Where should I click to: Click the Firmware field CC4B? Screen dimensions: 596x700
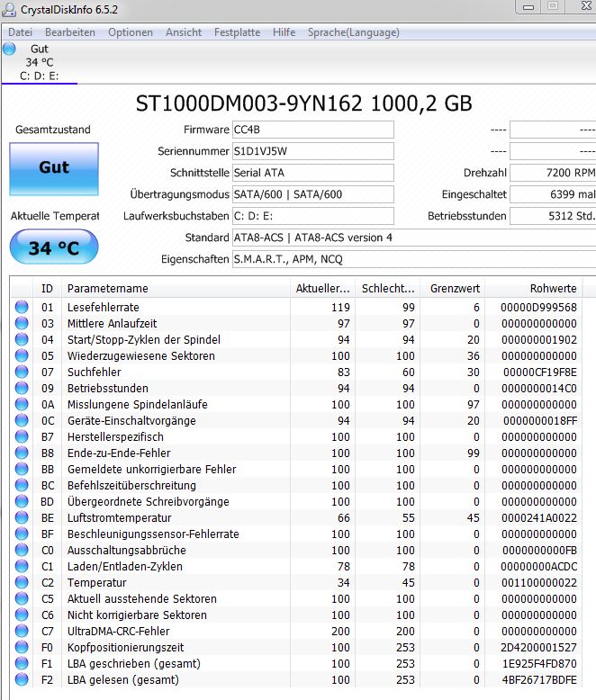coord(312,130)
